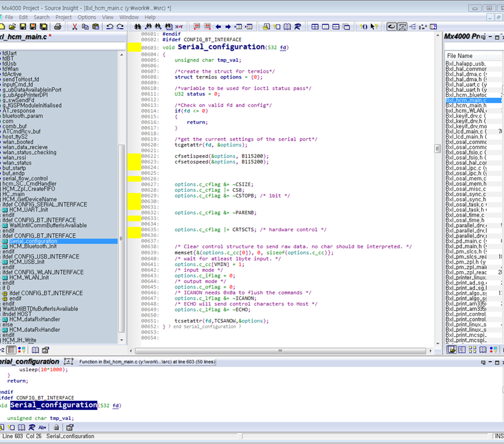The image size is (504, 444).
Task: Click the fd parameter in the code editor
Action: click(x=283, y=48)
